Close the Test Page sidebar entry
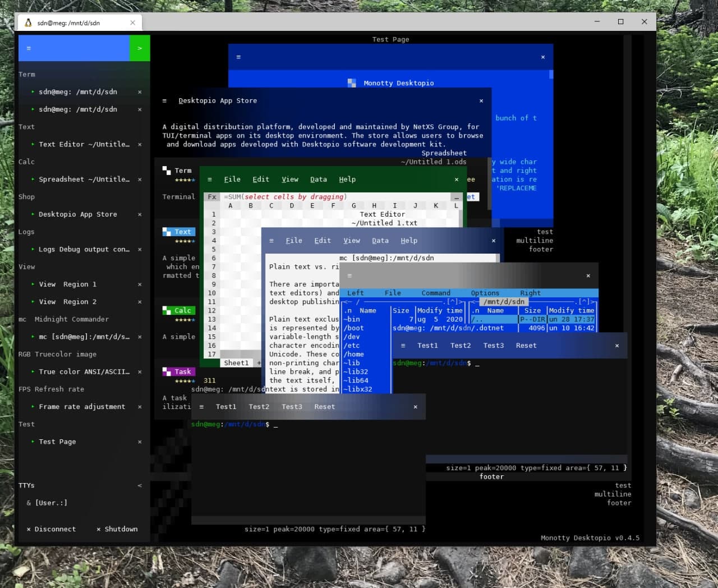 coord(140,442)
